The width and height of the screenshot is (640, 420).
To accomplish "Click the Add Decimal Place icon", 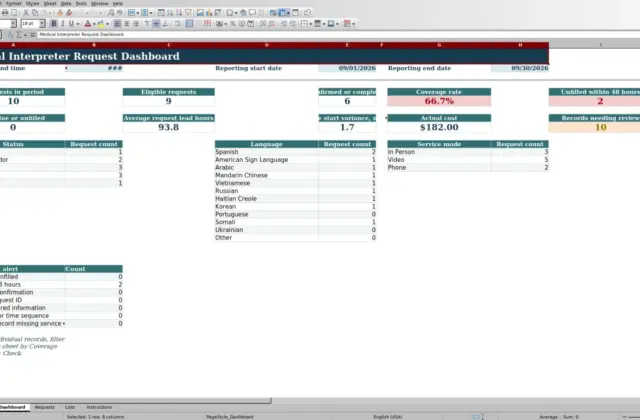I will [263, 24].
